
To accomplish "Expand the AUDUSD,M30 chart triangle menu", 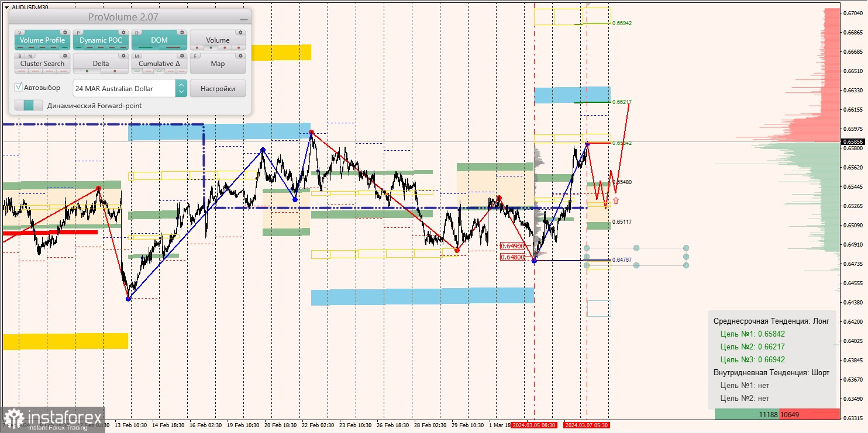I will coord(6,7).
